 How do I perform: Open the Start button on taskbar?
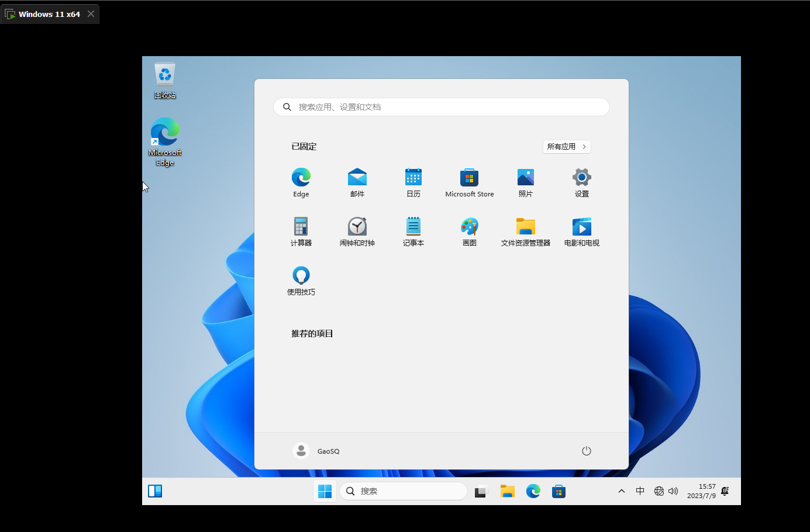325,491
